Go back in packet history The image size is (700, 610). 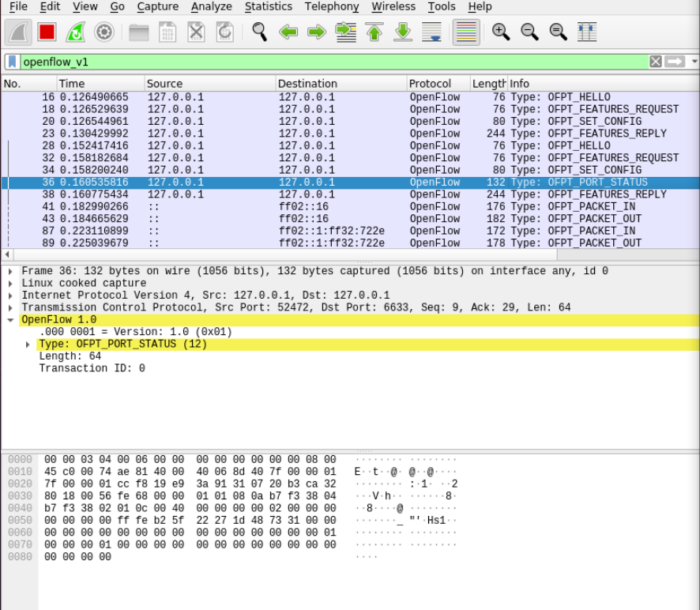coord(288,32)
